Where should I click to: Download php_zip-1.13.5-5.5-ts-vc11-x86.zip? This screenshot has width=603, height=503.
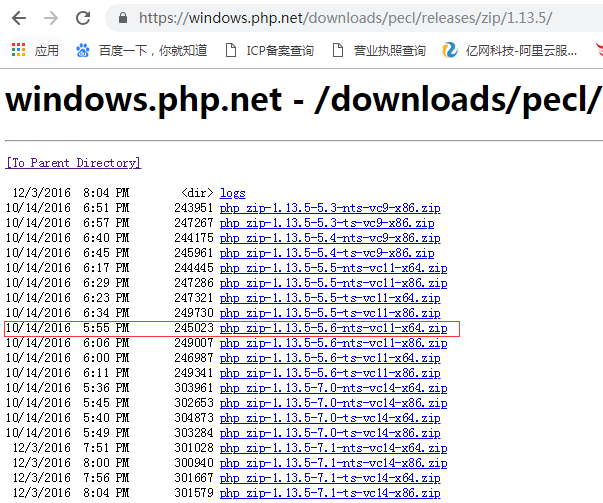pyautogui.click(x=330, y=313)
